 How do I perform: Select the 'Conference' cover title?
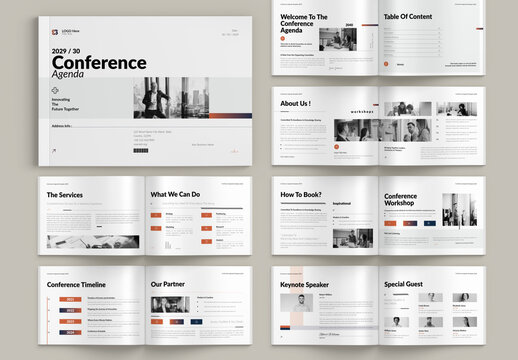click(x=99, y=63)
